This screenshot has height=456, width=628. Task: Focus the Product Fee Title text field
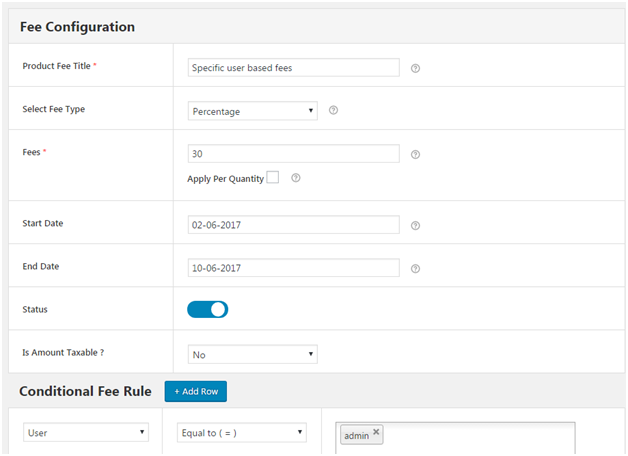(293, 68)
